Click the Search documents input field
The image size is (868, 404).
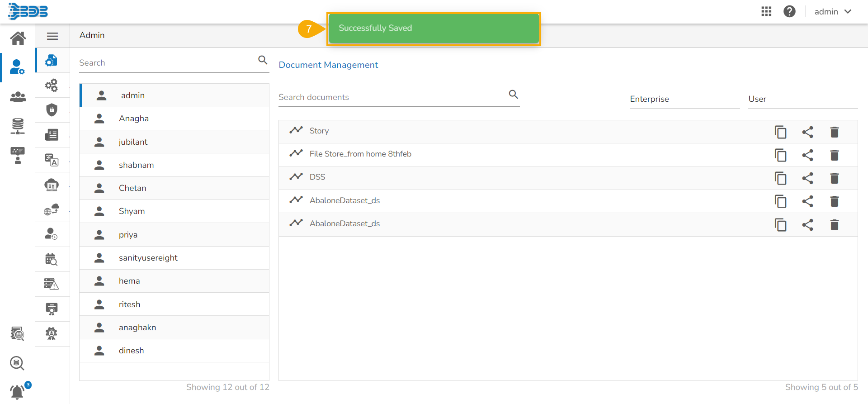coord(392,97)
